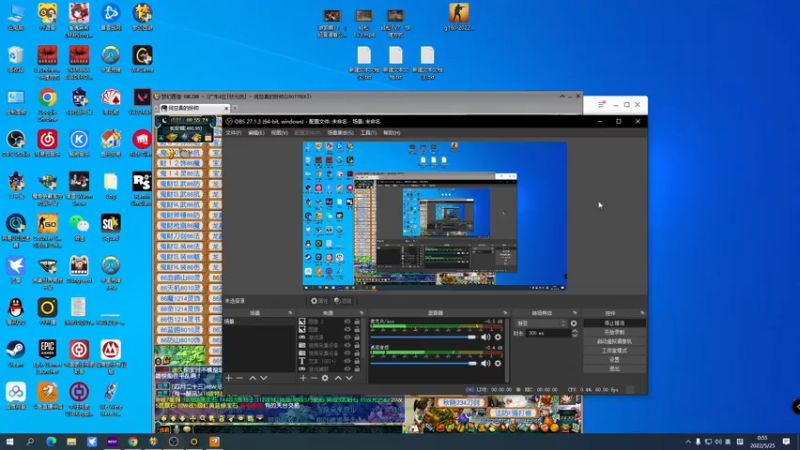This screenshot has height=450, width=800.
Task: Open the 编辑(E) menu in OBS
Action: [256, 133]
